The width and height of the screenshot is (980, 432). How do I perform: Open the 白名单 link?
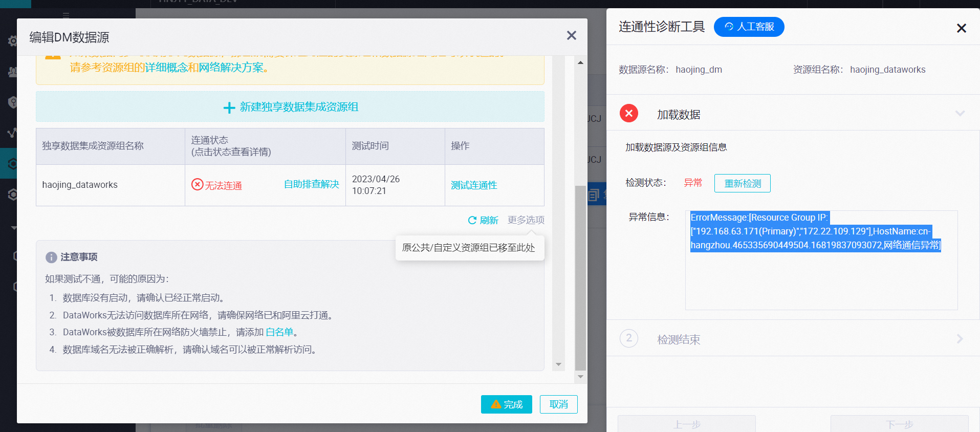[x=279, y=332]
